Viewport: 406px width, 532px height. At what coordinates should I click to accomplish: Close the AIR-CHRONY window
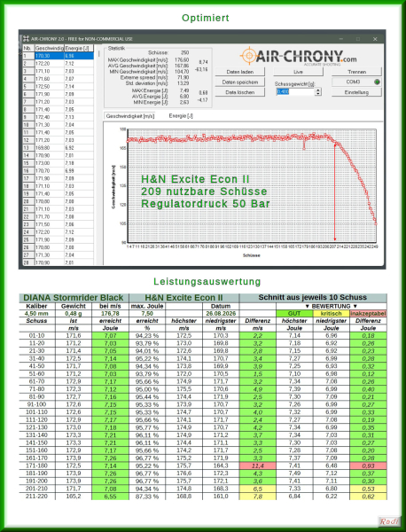[375, 39]
